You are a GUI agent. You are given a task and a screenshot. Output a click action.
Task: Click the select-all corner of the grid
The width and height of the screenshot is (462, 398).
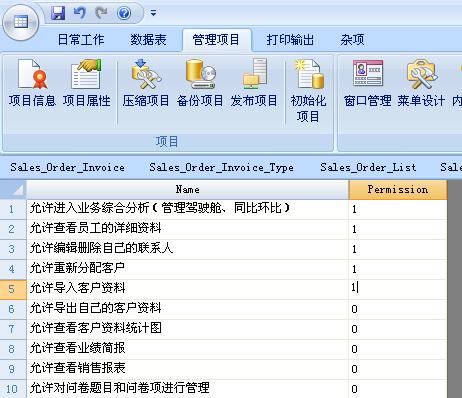pyautogui.click(x=13, y=190)
